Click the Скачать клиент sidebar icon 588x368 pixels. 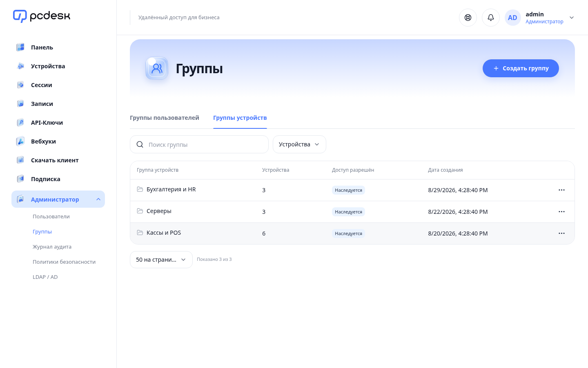coord(20,160)
